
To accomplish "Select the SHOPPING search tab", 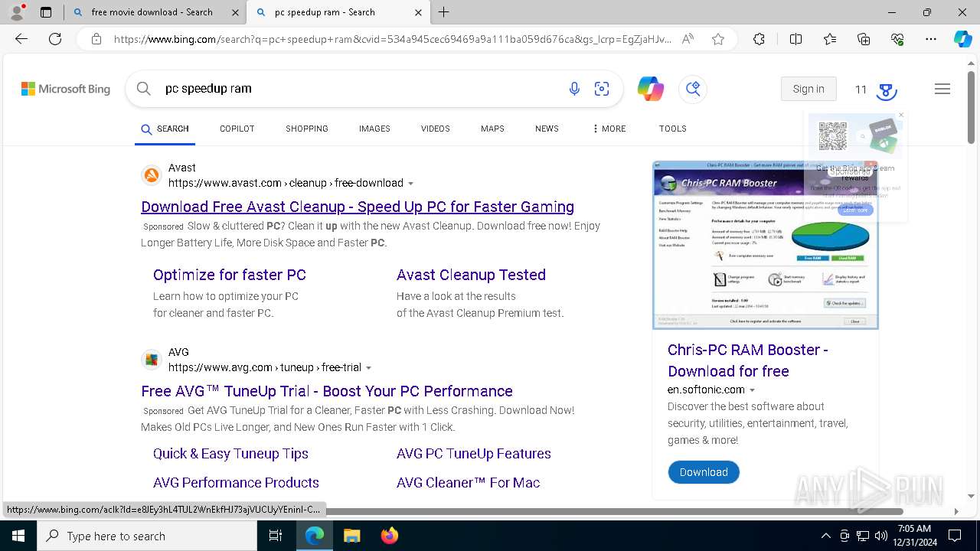I will pos(307,129).
